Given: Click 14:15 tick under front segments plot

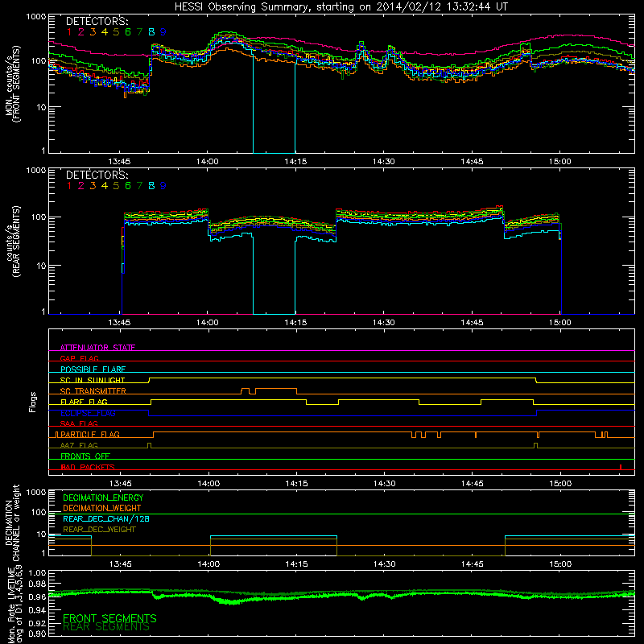Looking at the screenshot, I should 295,162.
